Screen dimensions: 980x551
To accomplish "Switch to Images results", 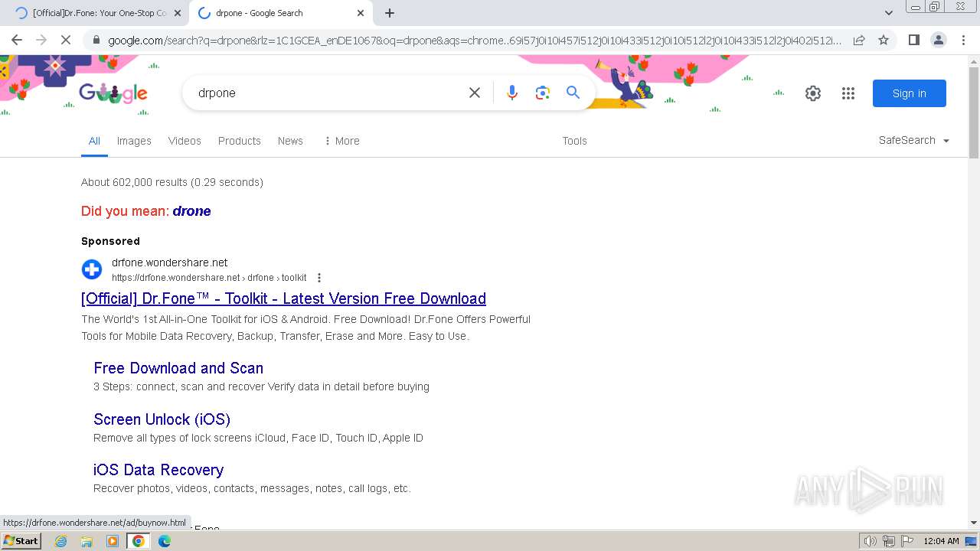I will [134, 141].
